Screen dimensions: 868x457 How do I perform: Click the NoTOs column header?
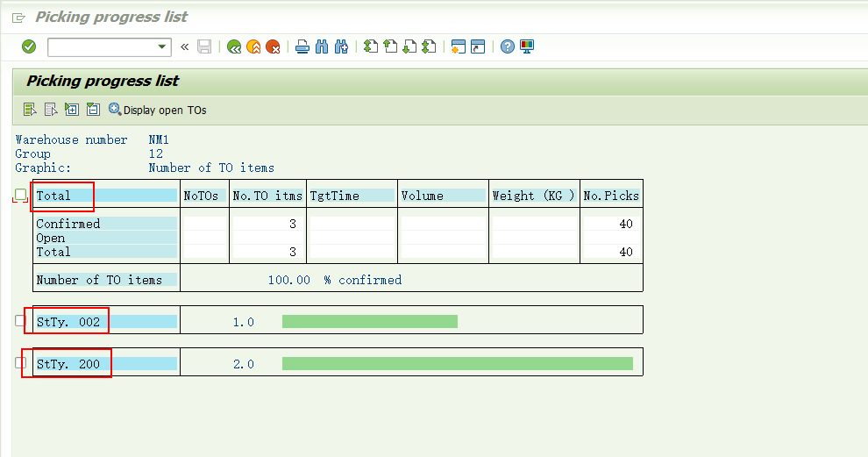[204, 196]
